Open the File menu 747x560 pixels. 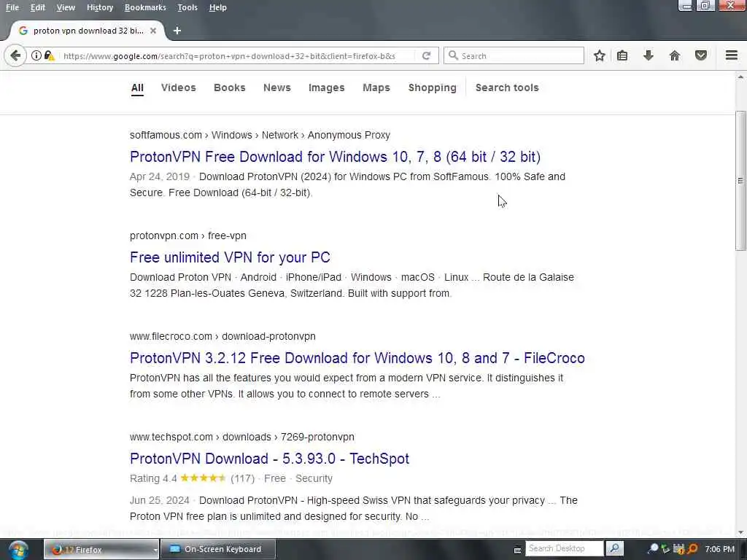[12, 7]
